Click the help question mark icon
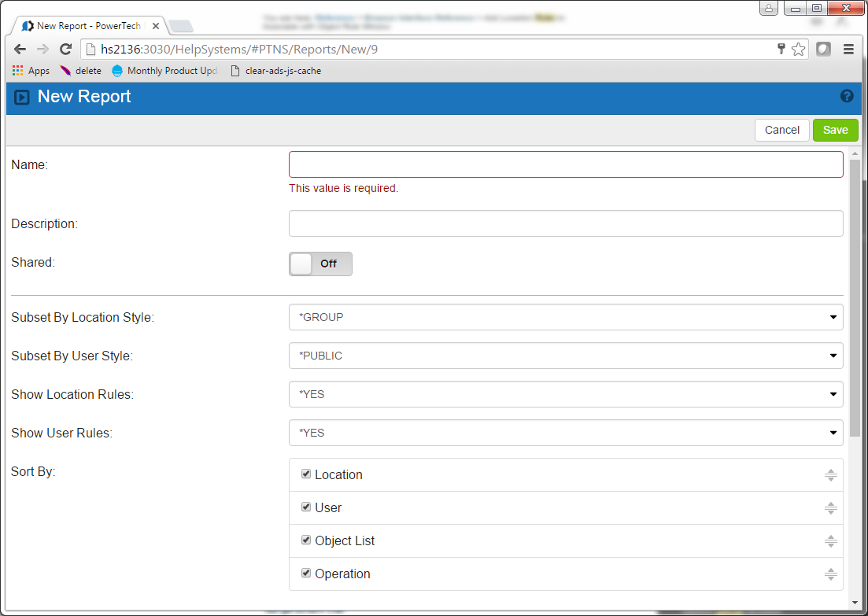This screenshot has height=616, width=868. [847, 96]
